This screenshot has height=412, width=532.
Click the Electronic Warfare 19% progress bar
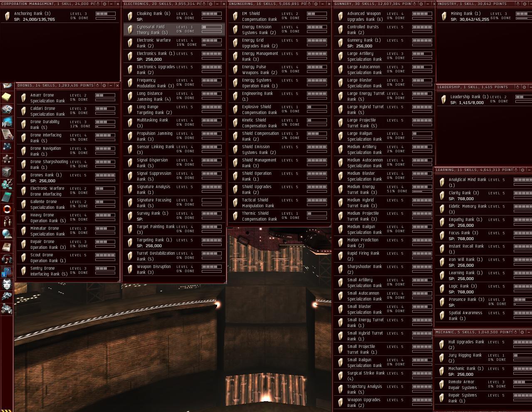212,45
